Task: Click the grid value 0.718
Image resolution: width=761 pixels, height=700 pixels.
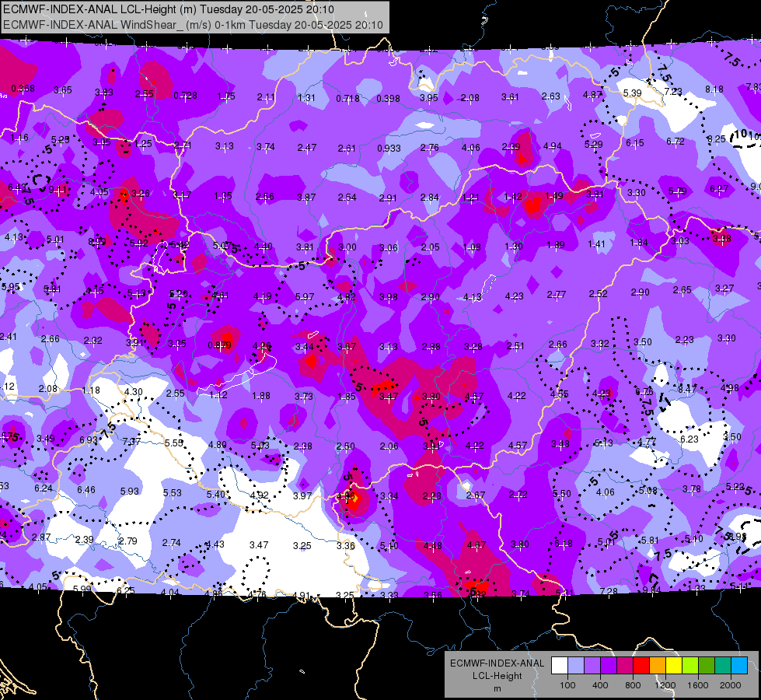Action: pos(348,99)
